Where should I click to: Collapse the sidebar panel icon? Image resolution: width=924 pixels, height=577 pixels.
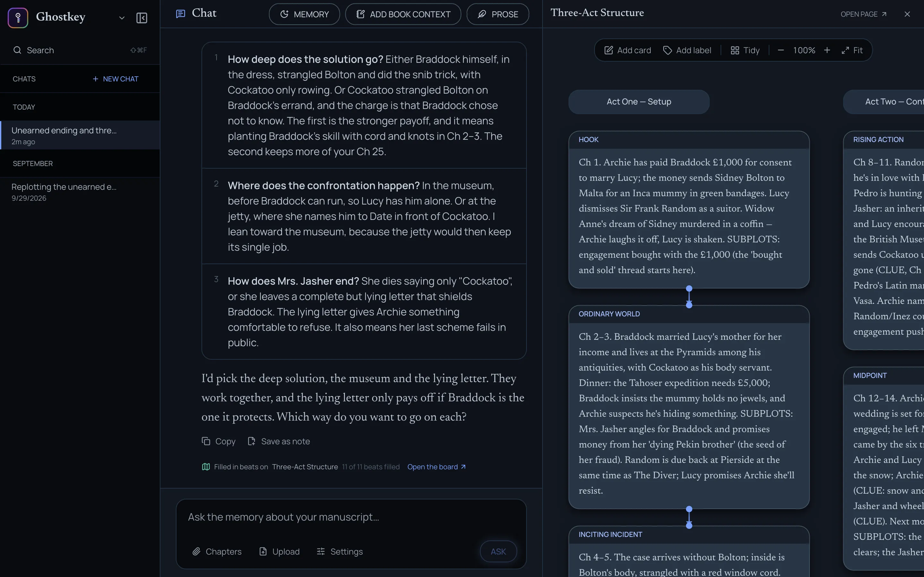point(142,18)
